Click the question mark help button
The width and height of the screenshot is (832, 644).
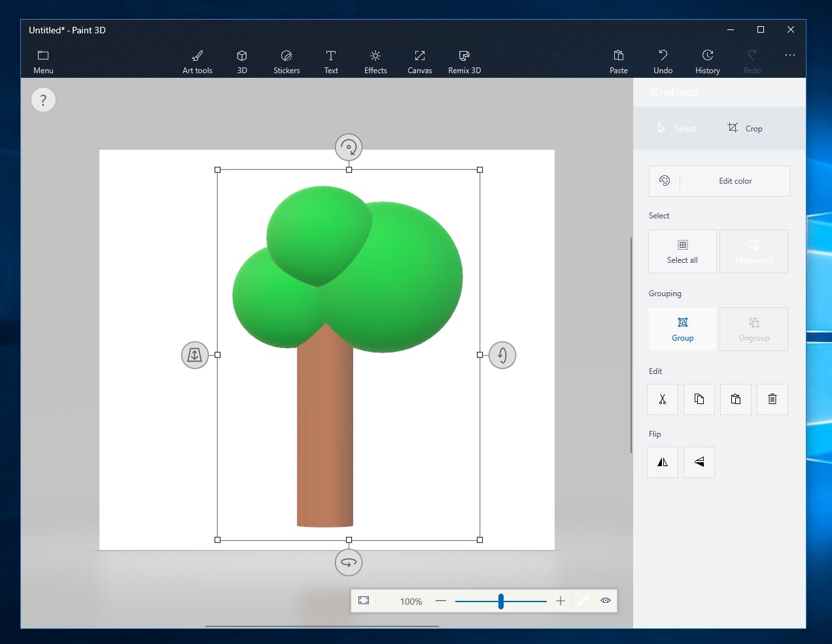coord(43,100)
